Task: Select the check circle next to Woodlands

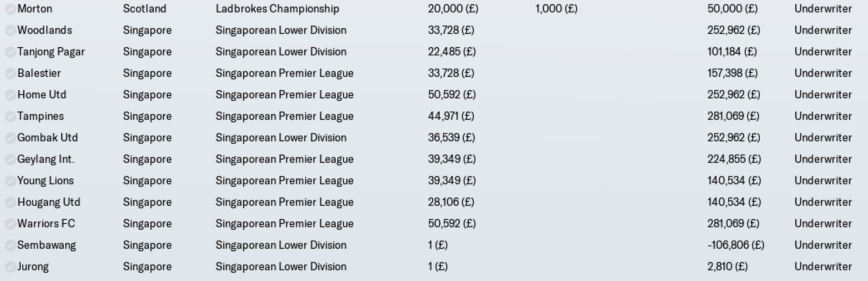Action: [10, 31]
